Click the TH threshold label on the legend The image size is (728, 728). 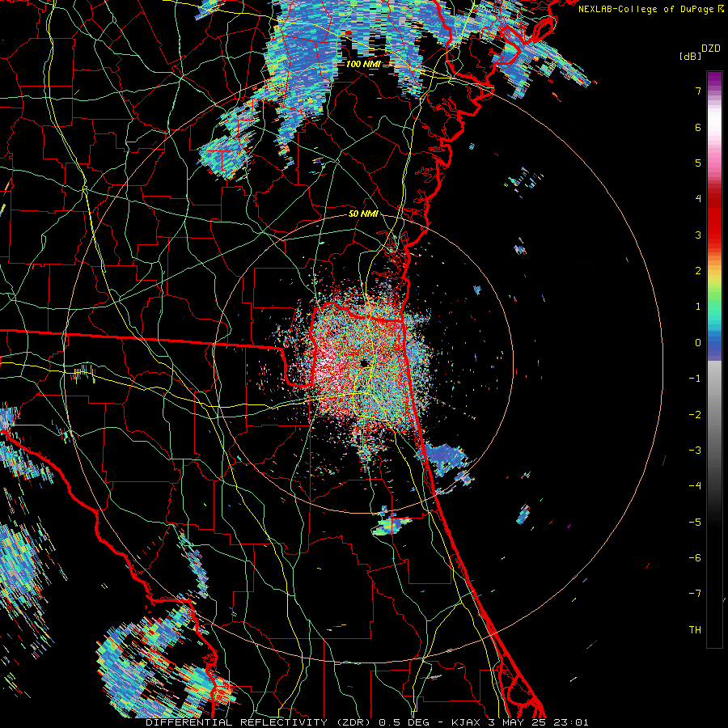pos(695,630)
